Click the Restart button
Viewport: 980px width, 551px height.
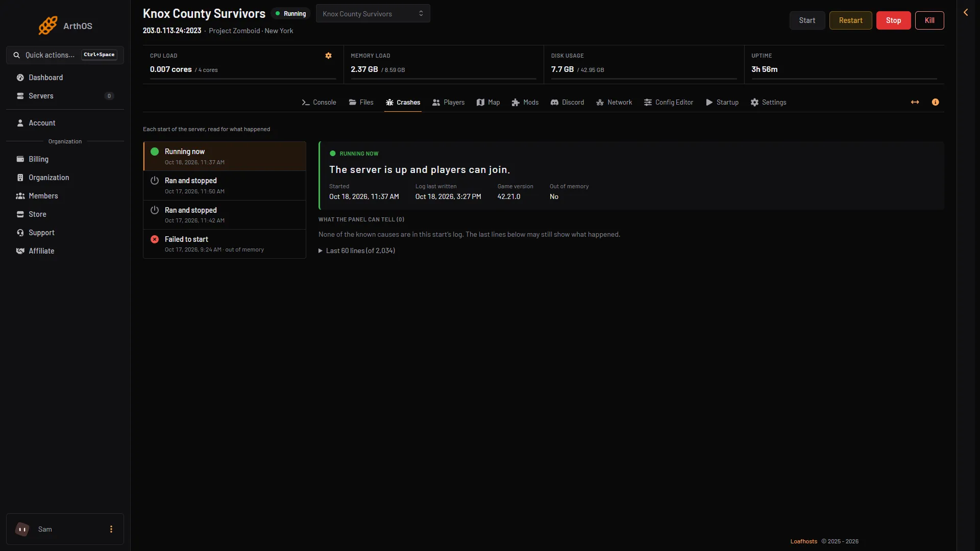(x=850, y=20)
